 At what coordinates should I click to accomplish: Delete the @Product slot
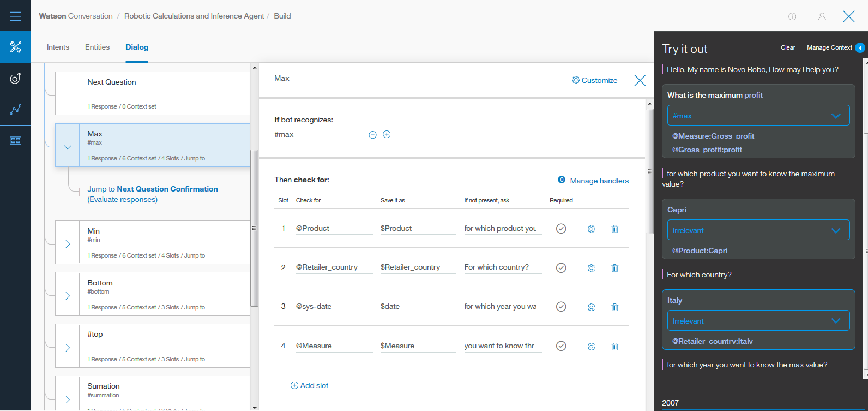click(614, 229)
